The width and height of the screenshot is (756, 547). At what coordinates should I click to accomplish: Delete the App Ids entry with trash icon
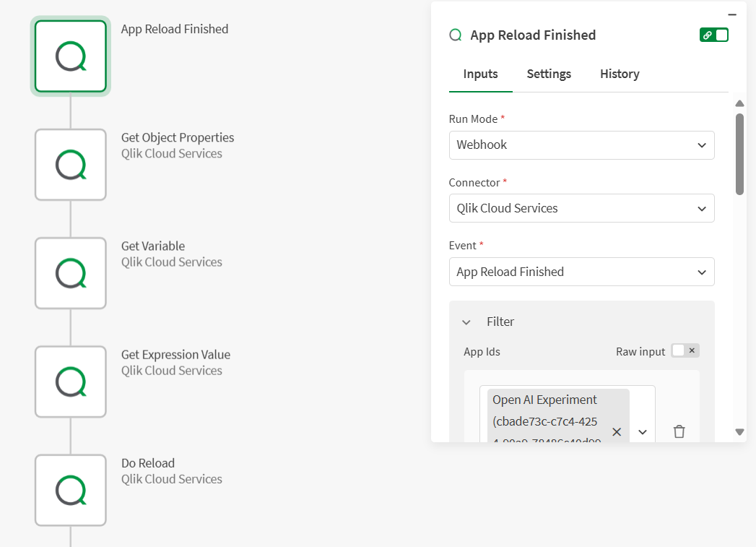679,431
